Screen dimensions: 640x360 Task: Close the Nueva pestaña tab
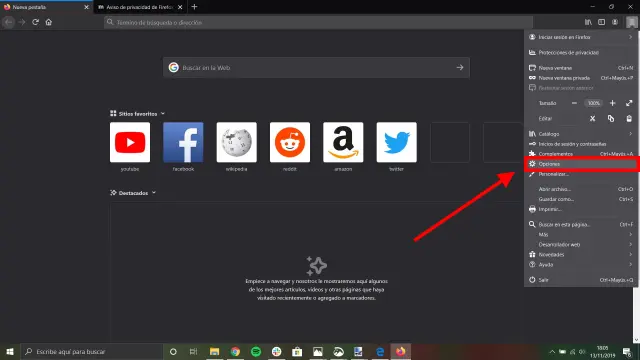tap(86, 7)
